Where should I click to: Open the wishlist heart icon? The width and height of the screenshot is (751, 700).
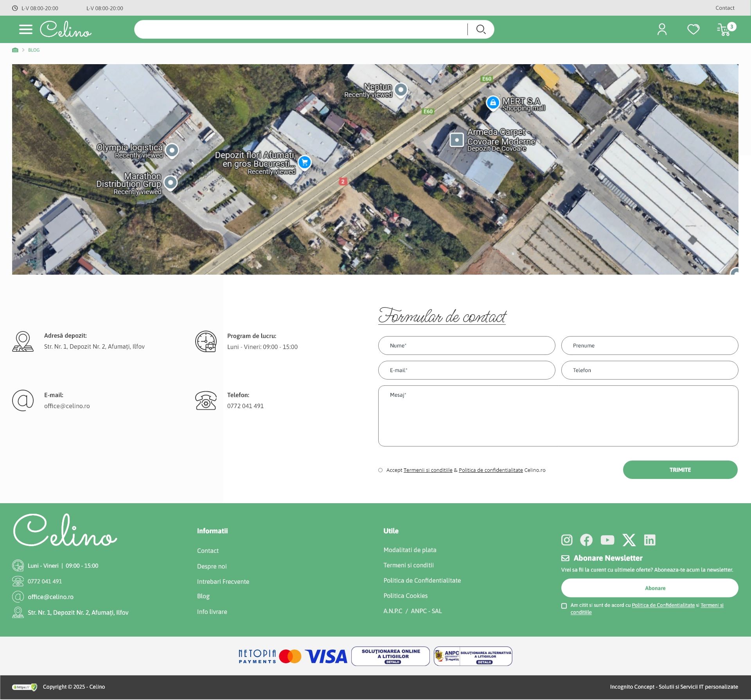(693, 29)
